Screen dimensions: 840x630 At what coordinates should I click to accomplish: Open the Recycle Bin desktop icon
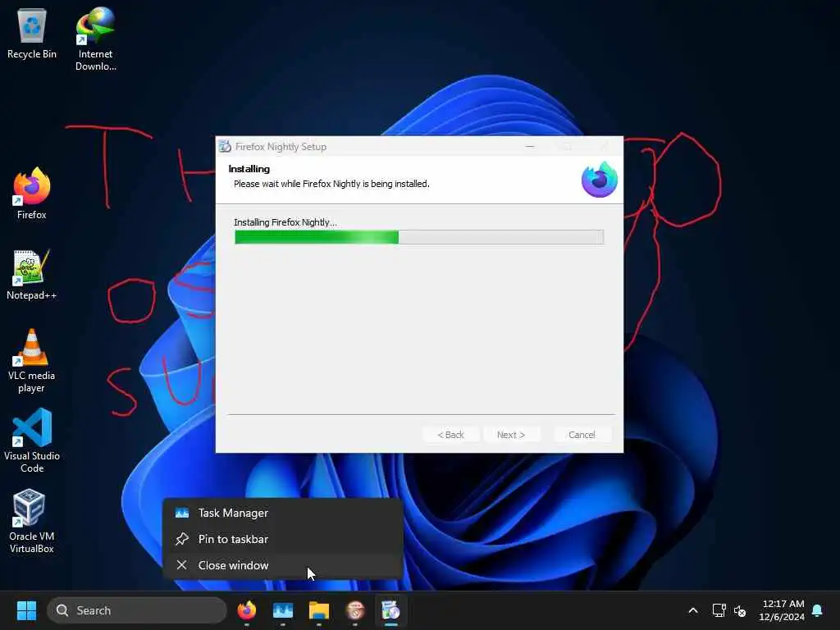[32, 33]
